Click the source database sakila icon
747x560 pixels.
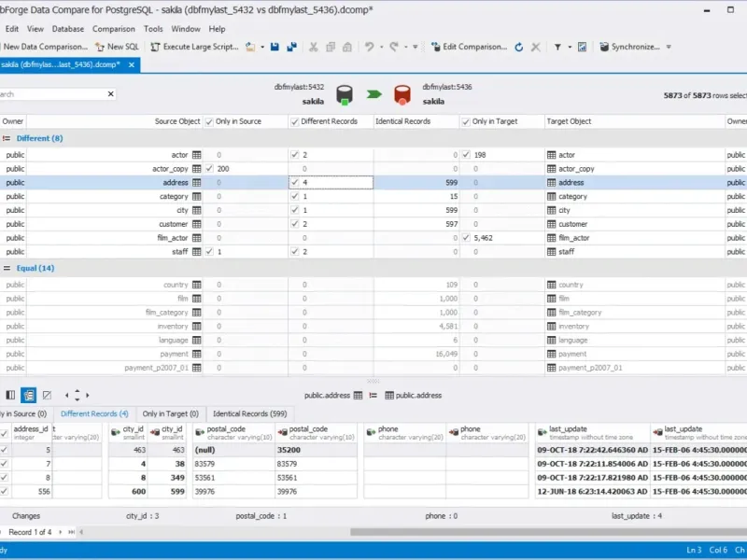(x=345, y=93)
